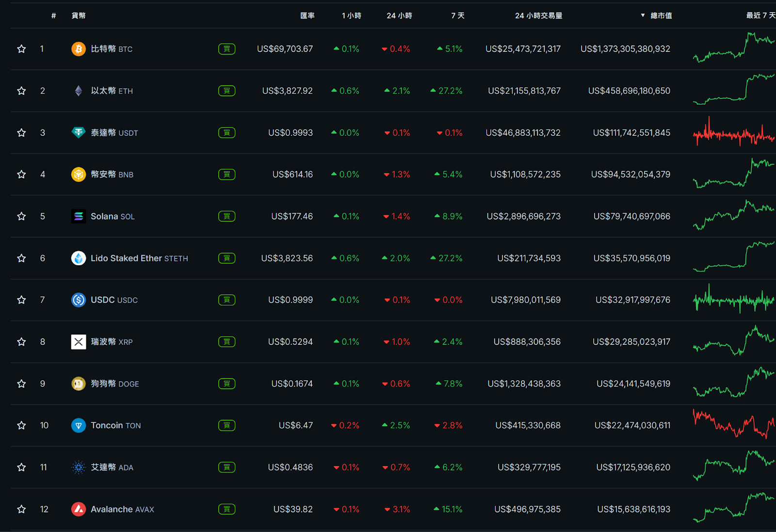This screenshot has width=776, height=532.
Task: Click Ethereum market cap US$458,696,180,650
Action: (630, 91)
